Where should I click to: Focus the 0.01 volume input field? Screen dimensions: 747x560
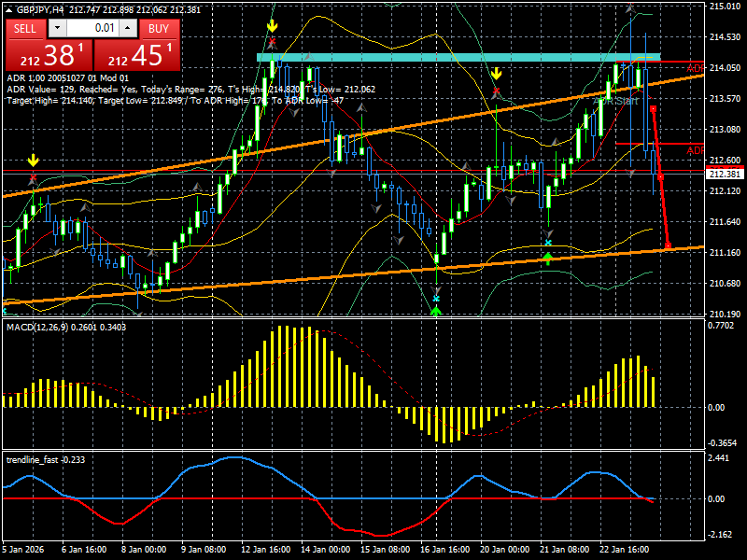92,29
